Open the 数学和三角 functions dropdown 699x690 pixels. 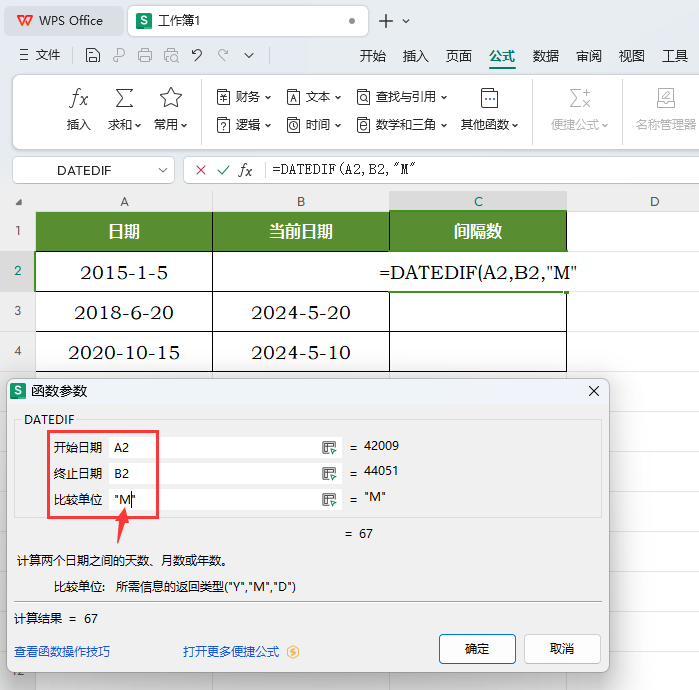[402, 125]
